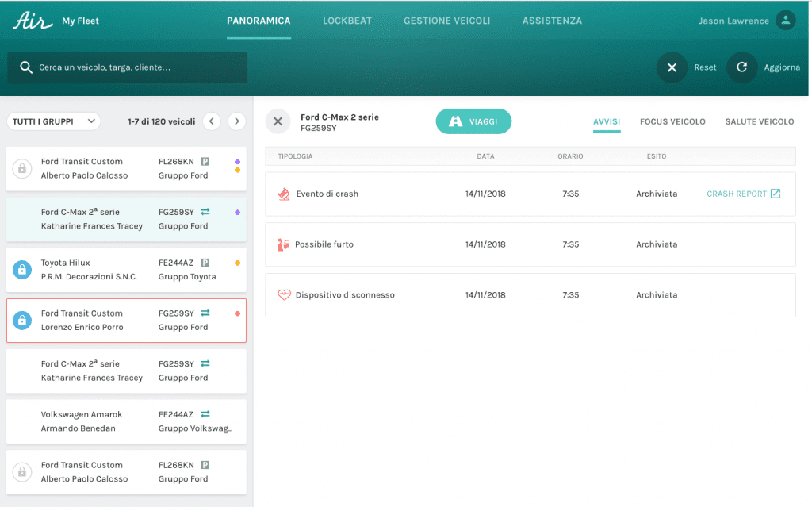Click the ESITO column header

[x=656, y=156]
